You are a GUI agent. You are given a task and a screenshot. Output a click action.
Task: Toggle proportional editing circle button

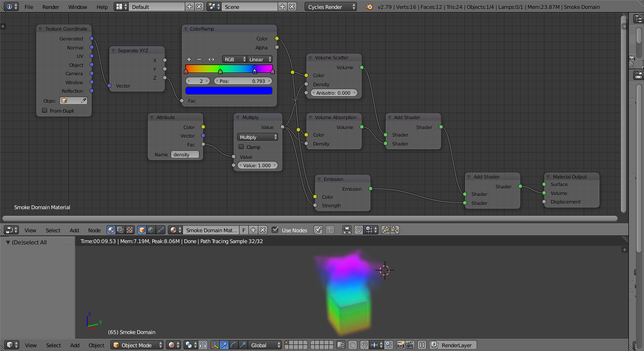click(353, 345)
